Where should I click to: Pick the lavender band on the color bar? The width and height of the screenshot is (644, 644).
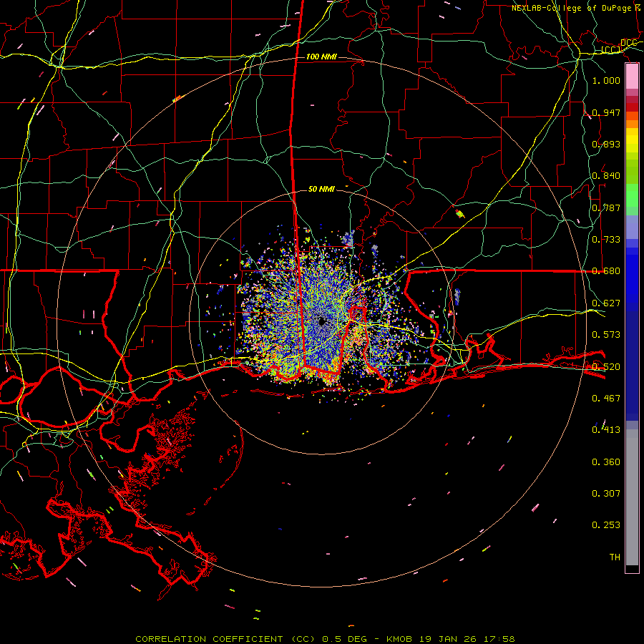pos(632,227)
